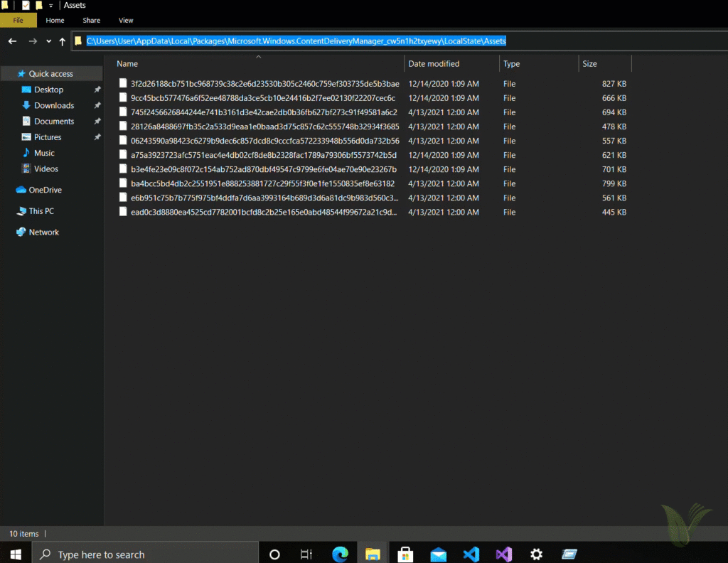This screenshot has height=563, width=728.
Task: Launch Microsoft Edge from the taskbar
Action: click(x=340, y=554)
